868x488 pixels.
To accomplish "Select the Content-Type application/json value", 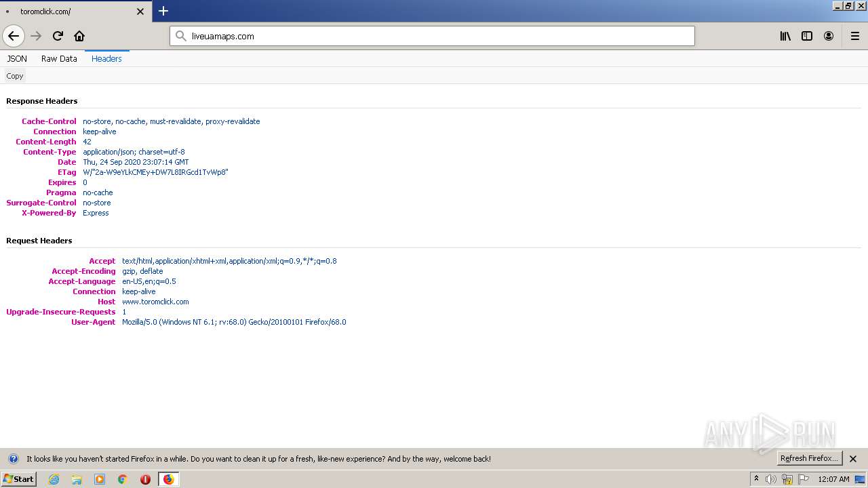I will (x=134, y=152).
